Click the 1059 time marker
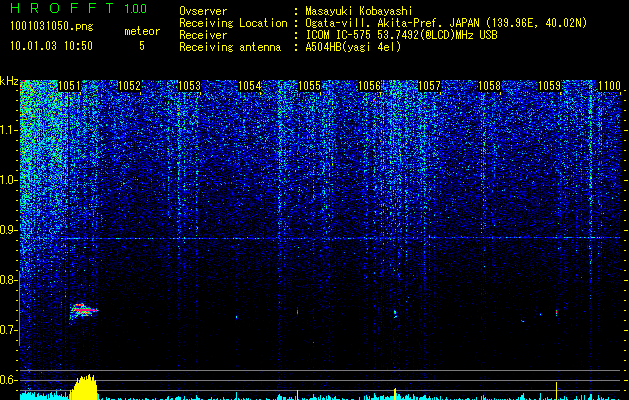This screenshot has width=629, height=400. tap(549, 86)
